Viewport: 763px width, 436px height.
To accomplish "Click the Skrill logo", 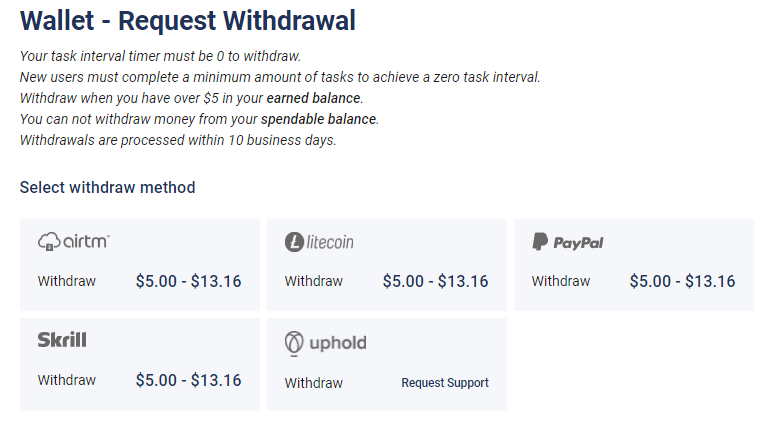I will tap(62, 340).
